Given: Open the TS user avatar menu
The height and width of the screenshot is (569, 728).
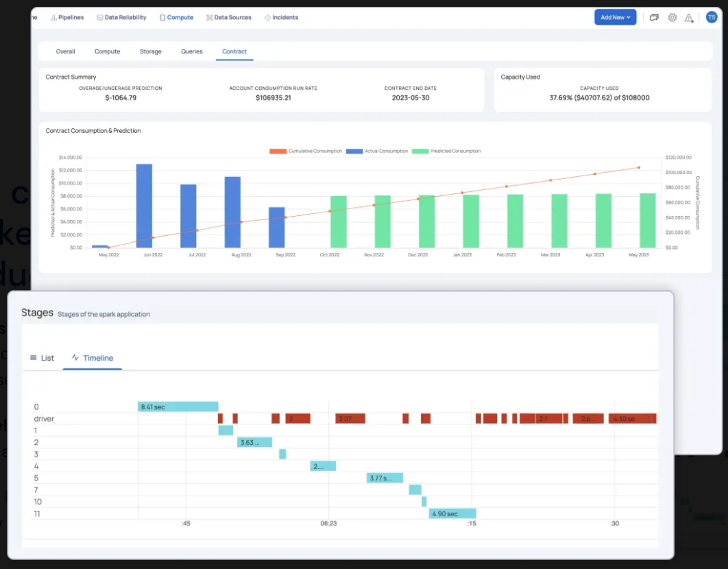Looking at the screenshot, I should [x=712, y=17].
